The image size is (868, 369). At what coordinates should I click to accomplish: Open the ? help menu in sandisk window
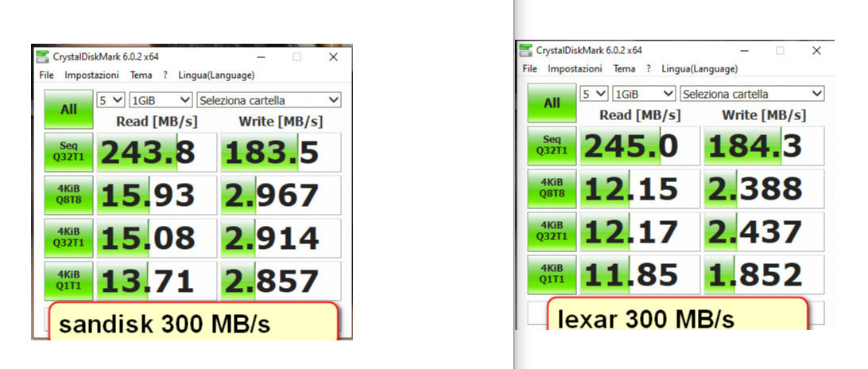pos(165,75)
